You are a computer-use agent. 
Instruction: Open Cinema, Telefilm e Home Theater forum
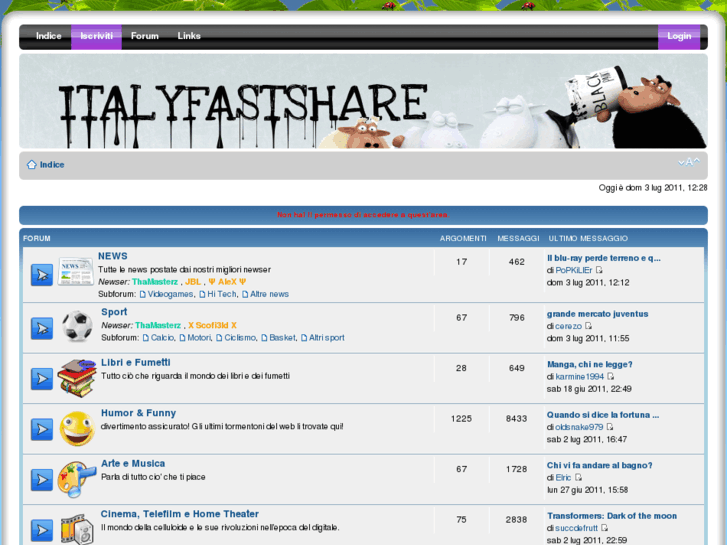pos(179,514)
